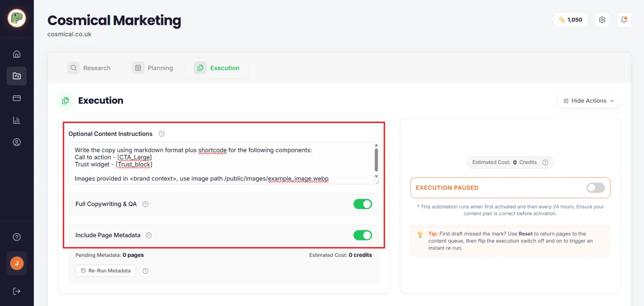This screenshot has width=644, height=306.
Task: Open the analytics bar chart sidebar icon
Action: 17,120
